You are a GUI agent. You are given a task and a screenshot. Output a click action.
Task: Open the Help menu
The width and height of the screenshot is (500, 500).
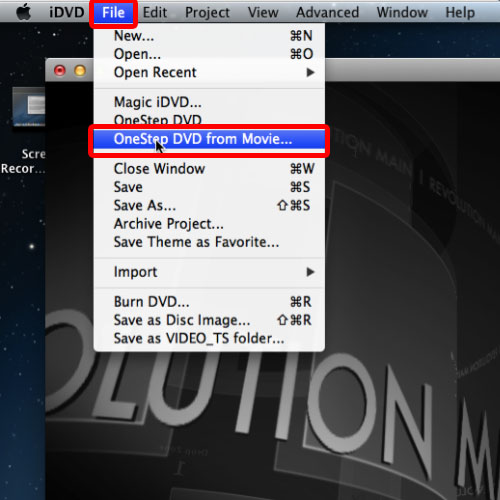460,13
